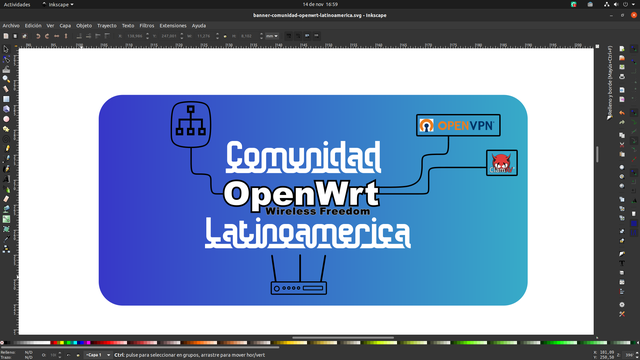Activate the Star polygon tool

coord(6,129)
